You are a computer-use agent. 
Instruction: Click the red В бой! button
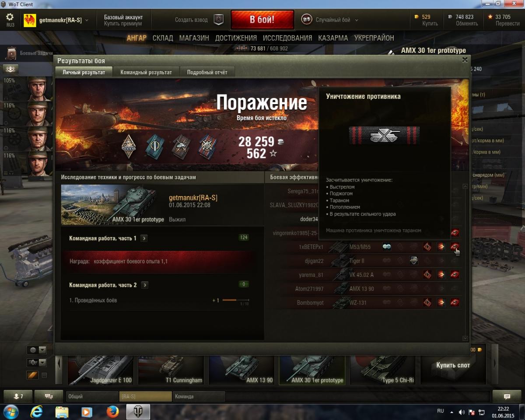[262, 20]
